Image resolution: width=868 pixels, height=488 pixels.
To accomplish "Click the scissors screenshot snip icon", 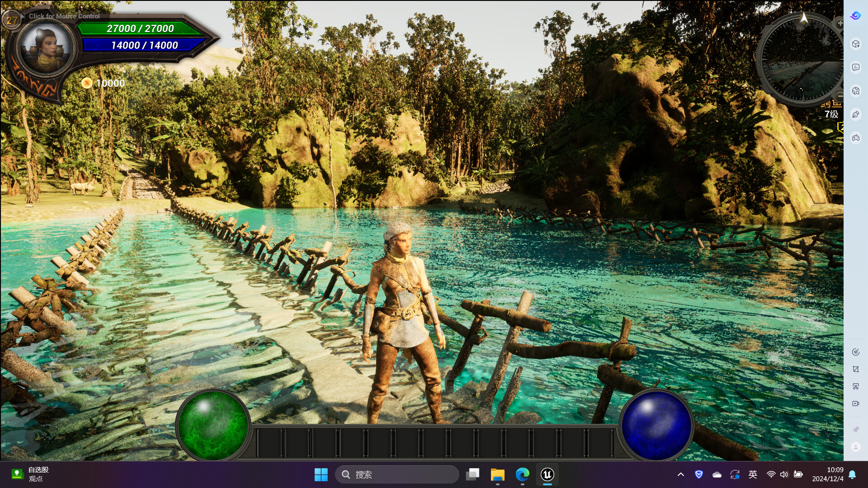I will point(855,386).
